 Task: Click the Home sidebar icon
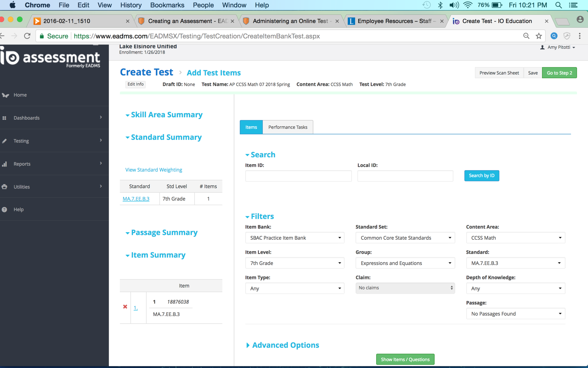(5, 95)
